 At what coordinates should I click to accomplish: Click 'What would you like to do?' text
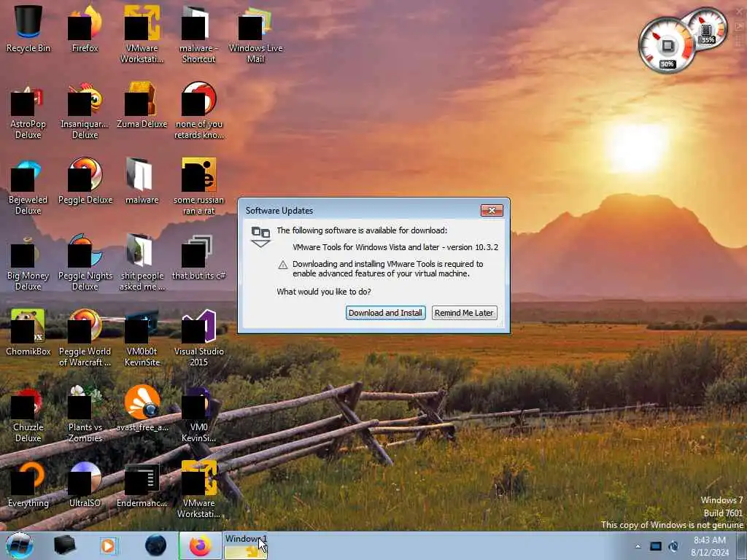323,292
